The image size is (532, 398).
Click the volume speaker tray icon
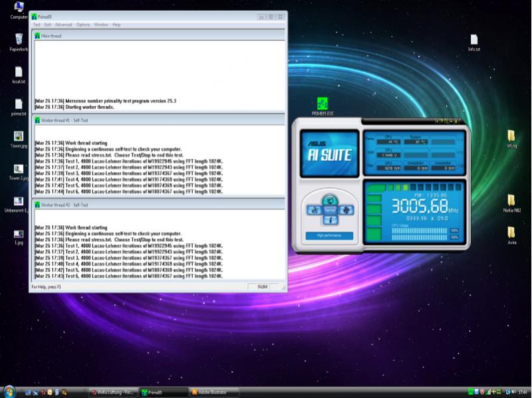[513, 392]
